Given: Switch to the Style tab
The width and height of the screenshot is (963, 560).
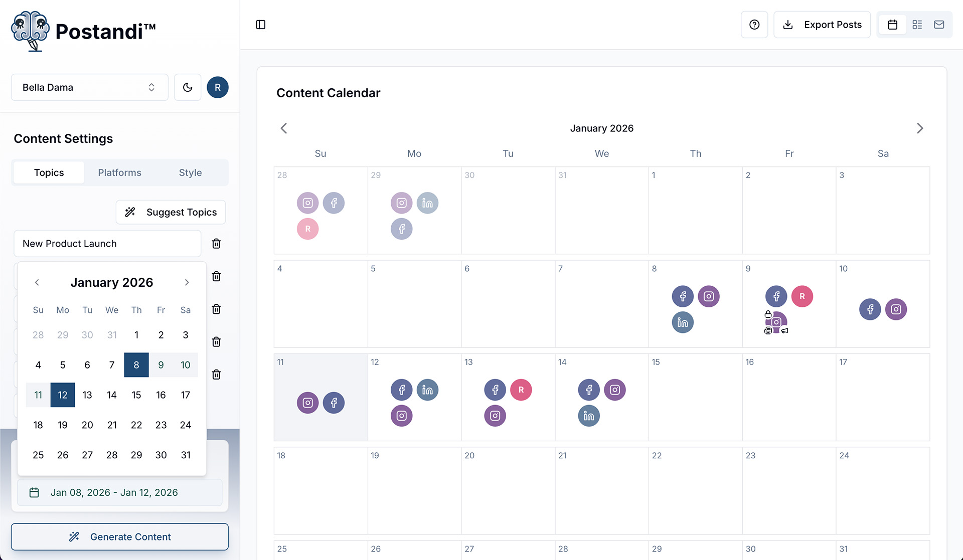Looking at the screenshot, I should [190, 172].
